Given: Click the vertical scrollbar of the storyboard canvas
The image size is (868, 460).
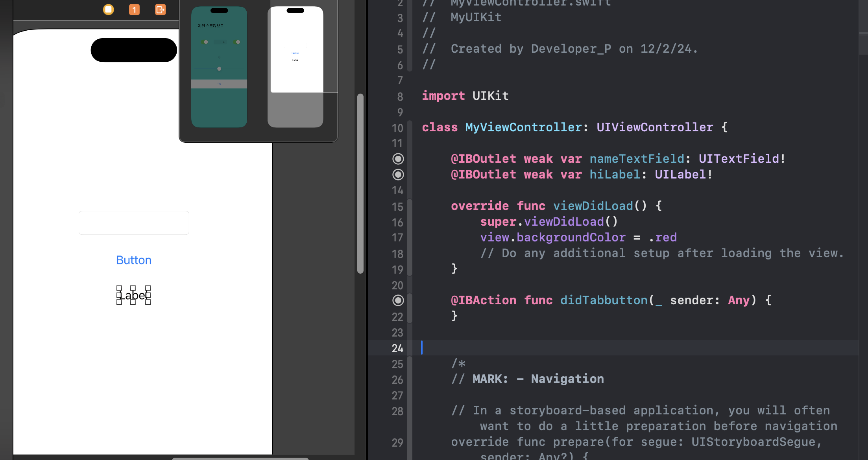Looking at the screenshot, I should (360, 183).
